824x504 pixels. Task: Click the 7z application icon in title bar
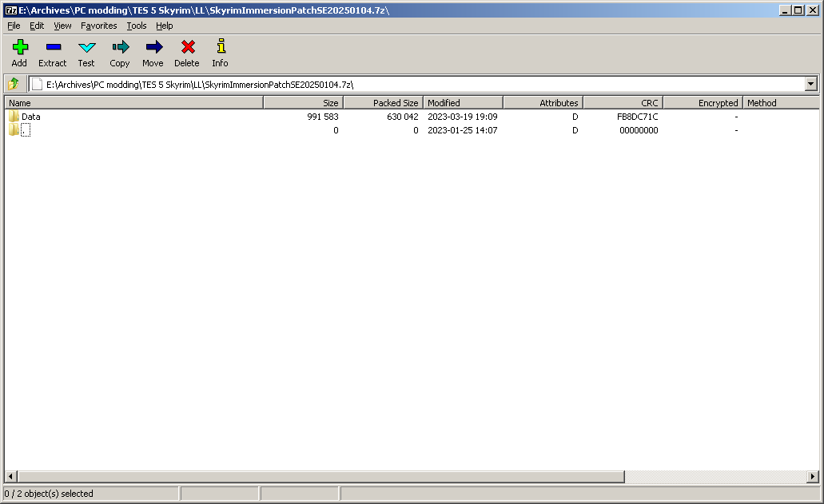tap(10, 10)
